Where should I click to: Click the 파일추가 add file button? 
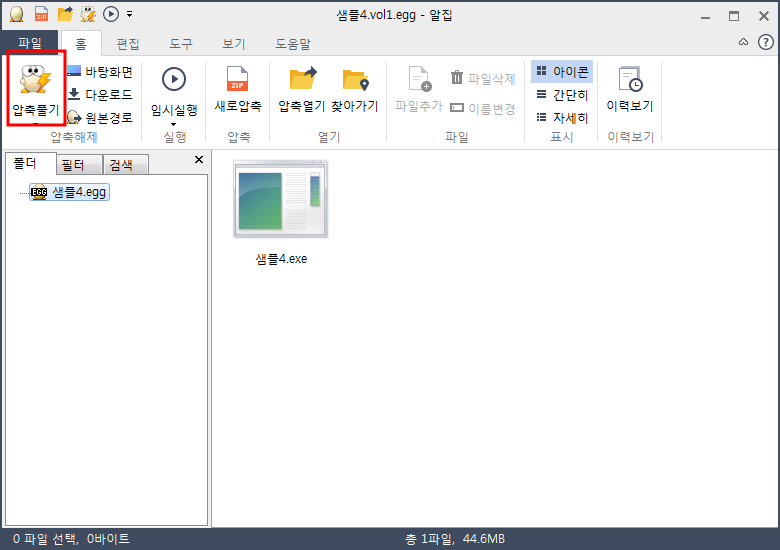[x=419, y=90]
